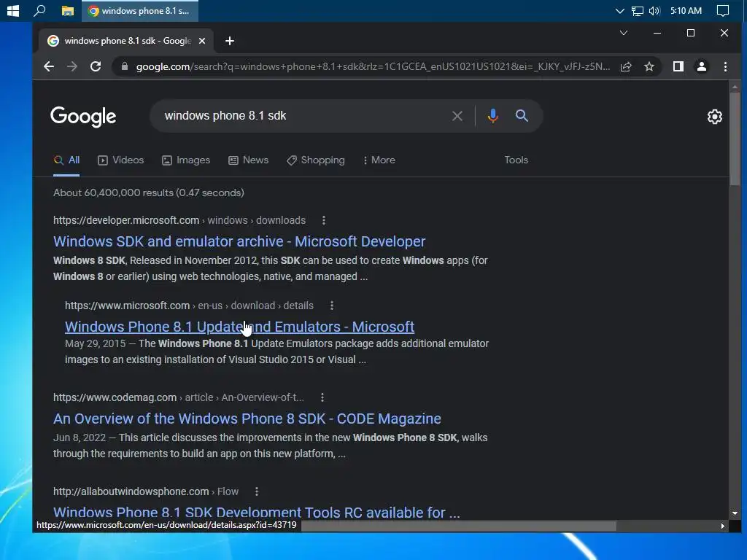This screenshot has width=747, height=560.
Task: Open Windows Phone 8.1 Update and Emulators link
Action: (239, 327)
